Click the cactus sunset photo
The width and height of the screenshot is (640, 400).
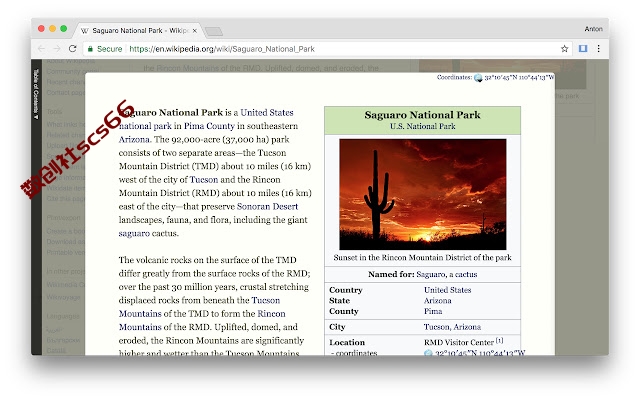point(422,194)
